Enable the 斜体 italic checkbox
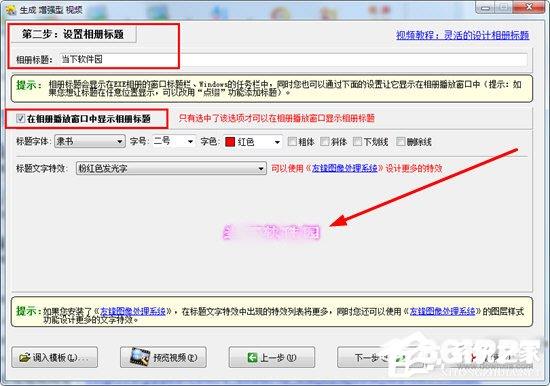 pyautogui.click(x=325, y=141)
